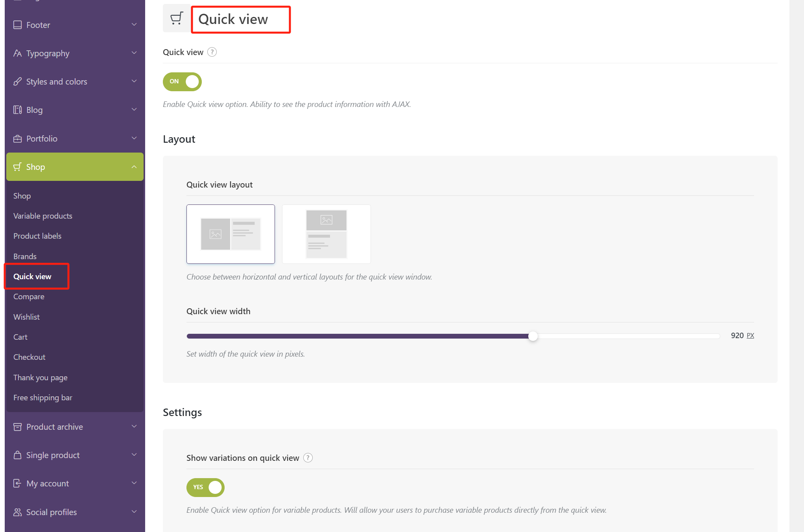The image size is (804, 532).
Task: Click the Typography sidebar icon
Action: pyautogui.click(x=17, y=53)
